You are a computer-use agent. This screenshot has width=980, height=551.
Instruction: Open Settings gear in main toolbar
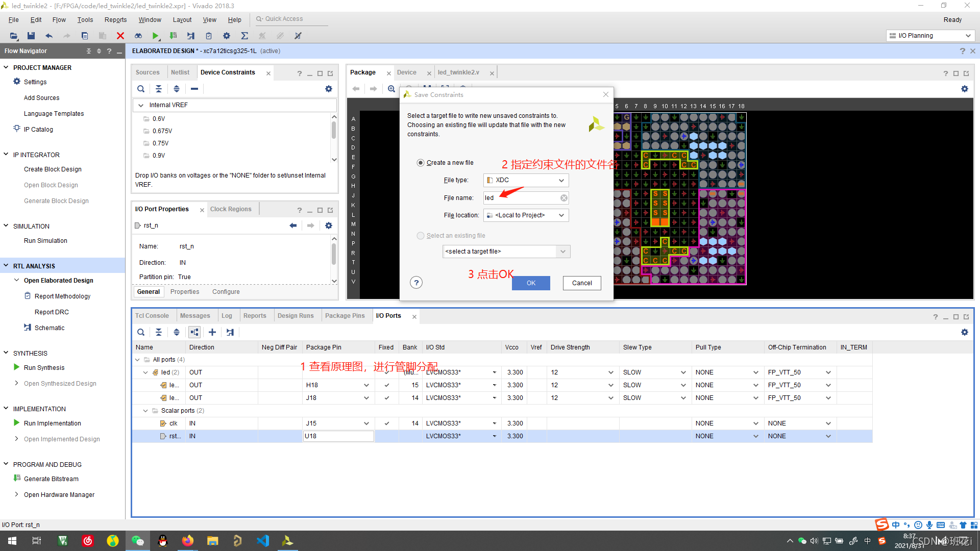tap(227, 36)
